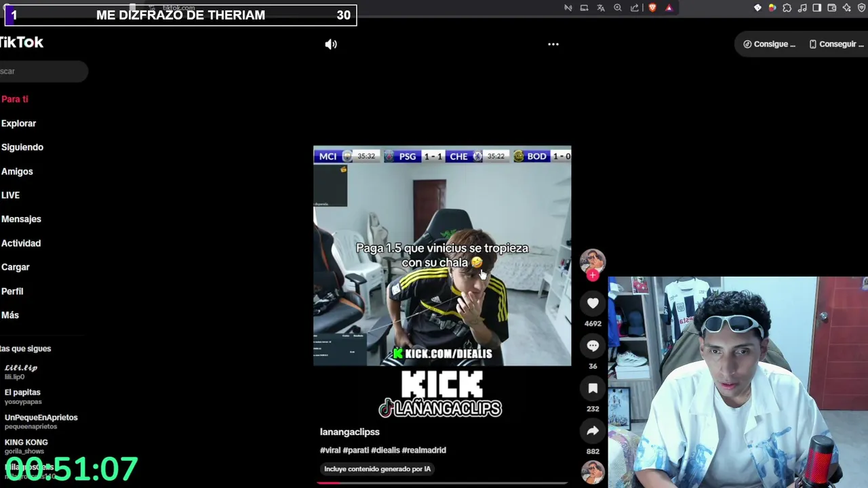
Task: Click the translate page icon
Action: pyautogui.click(x=601, y=8)
